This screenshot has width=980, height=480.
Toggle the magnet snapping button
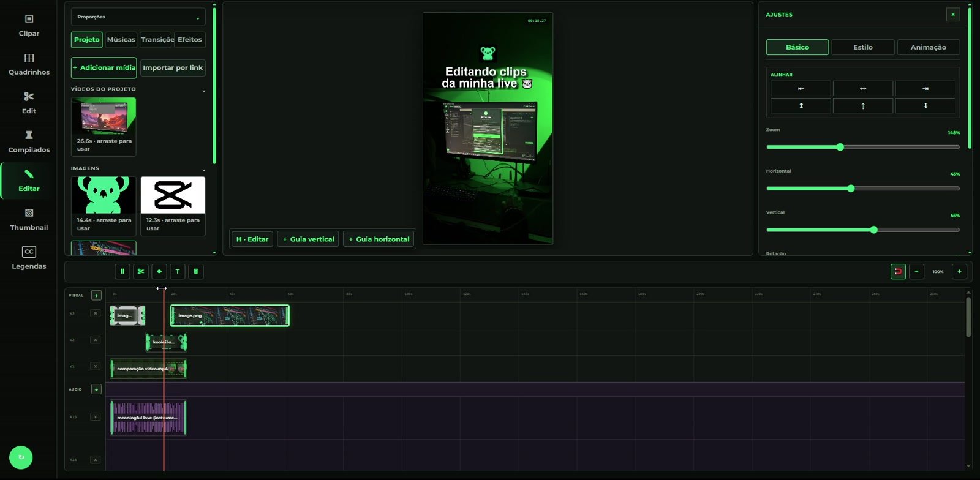(898, 271)
